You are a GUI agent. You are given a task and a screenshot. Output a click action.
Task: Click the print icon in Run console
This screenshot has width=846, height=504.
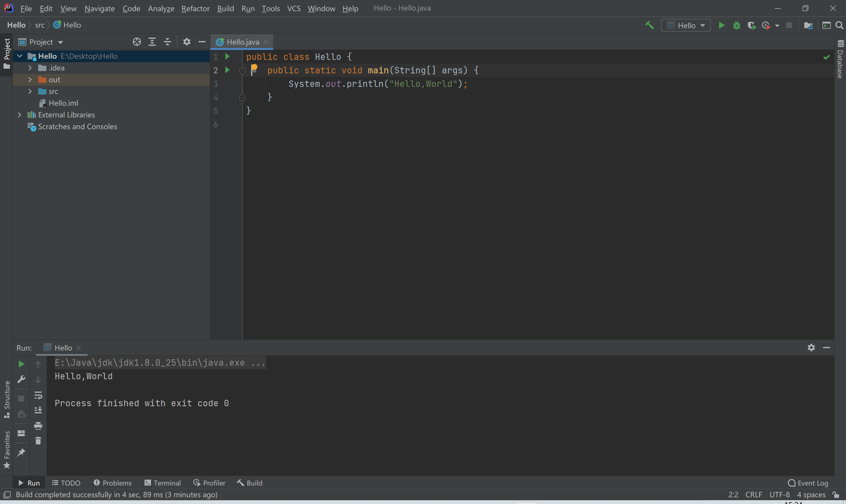[x=38, y=426]
